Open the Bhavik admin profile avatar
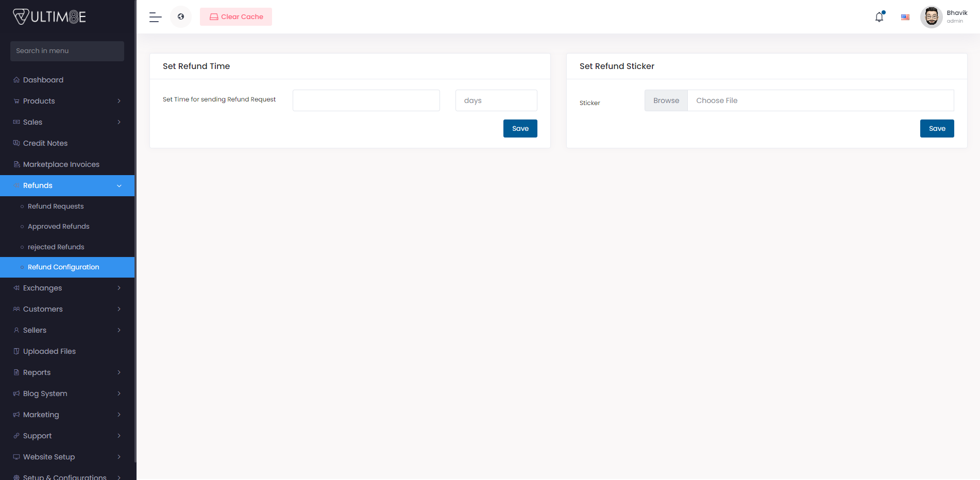 tap(932, 16)
